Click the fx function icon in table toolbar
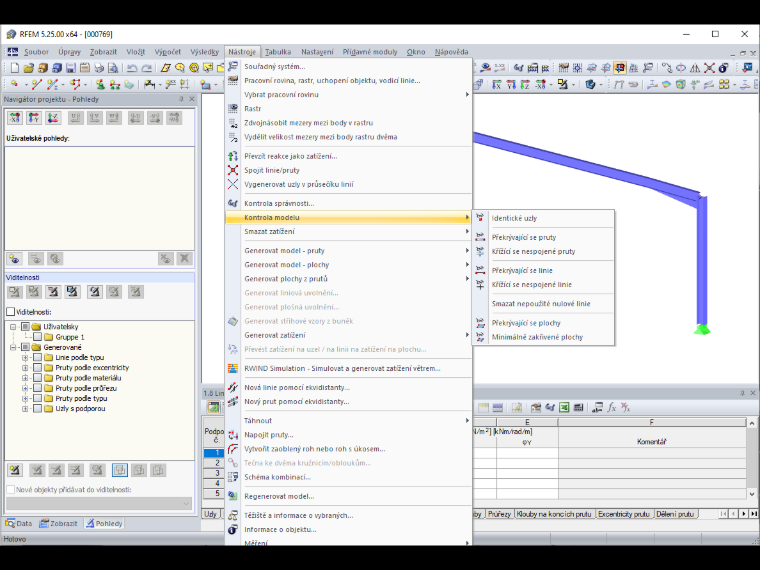Screen dimensions: 760x570 pyautogui.click(x=612, y=408)
